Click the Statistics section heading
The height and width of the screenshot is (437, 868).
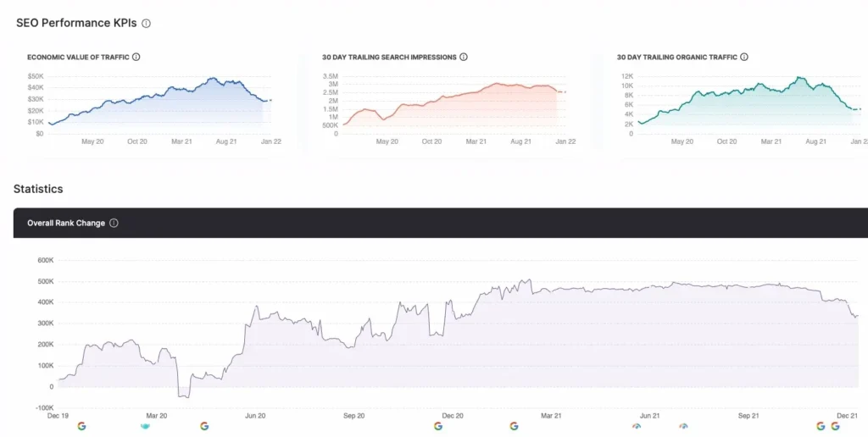coord(38,189)
